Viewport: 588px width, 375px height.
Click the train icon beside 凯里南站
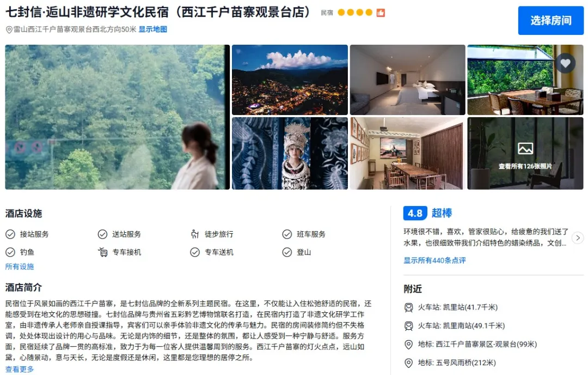coord(408,326)
